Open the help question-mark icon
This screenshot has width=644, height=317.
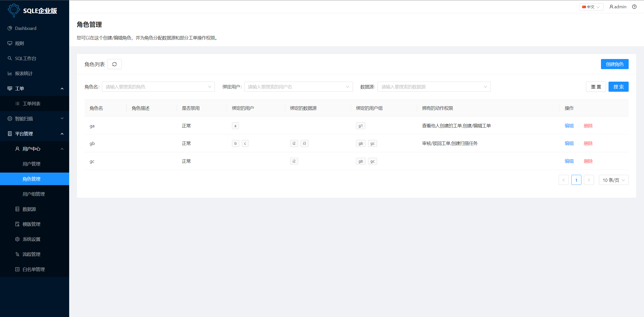click(634, 7)
